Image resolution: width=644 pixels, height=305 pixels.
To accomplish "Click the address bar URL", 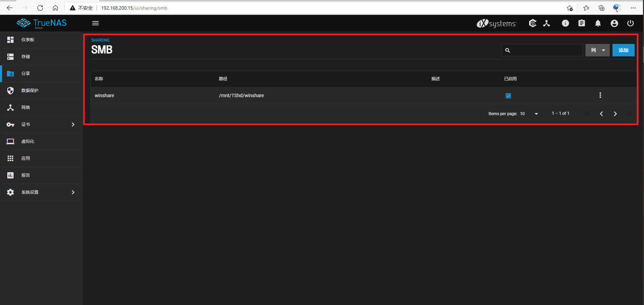I will (134, 8).
